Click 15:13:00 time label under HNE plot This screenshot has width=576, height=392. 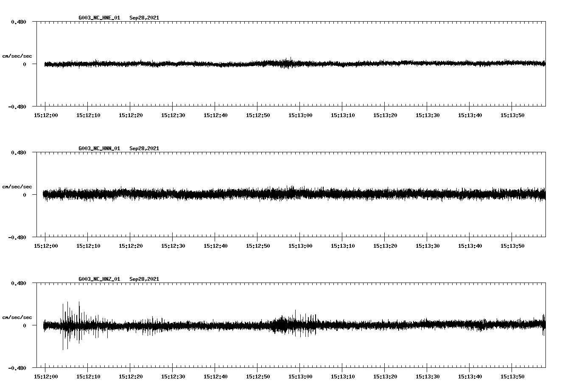[x=300, y=115]
